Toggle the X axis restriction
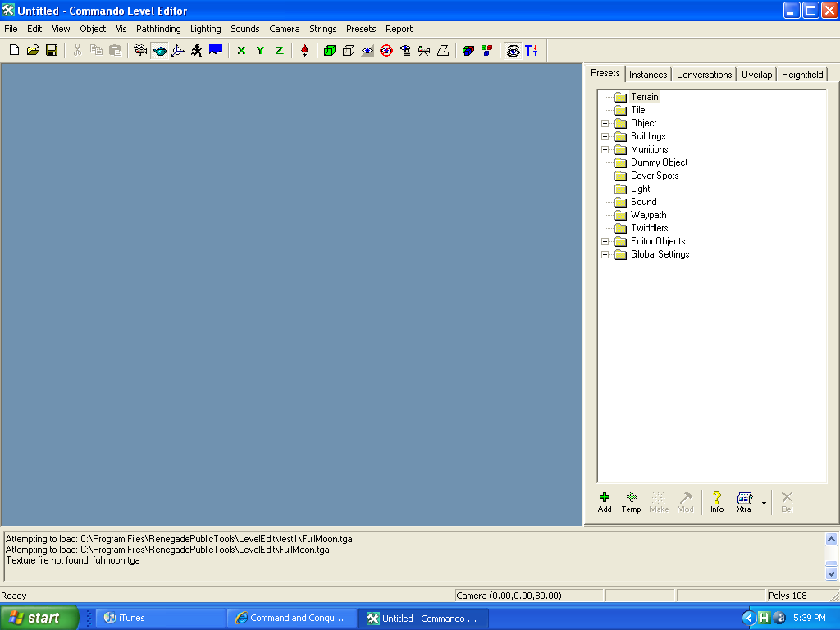The height and width of the screenshot is (630, 840). [241, 50]
